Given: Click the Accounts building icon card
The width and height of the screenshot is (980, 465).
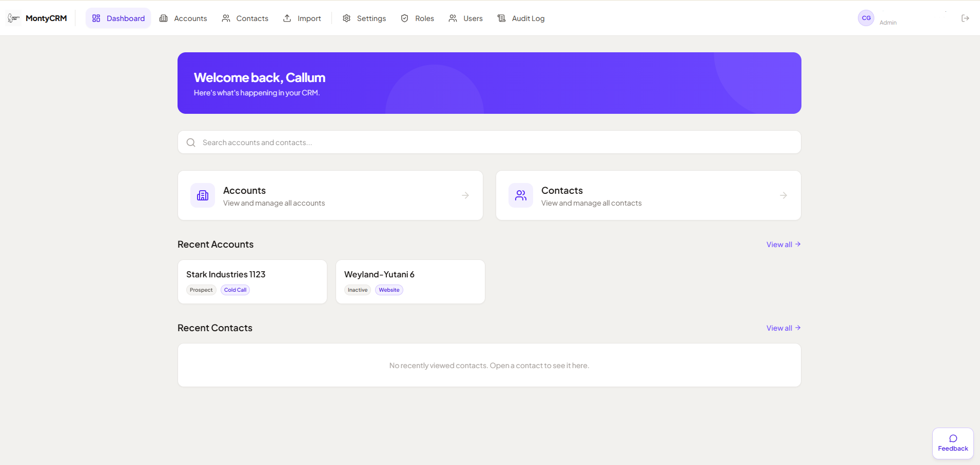Looking at the screenshot, I should pos(203,195).
